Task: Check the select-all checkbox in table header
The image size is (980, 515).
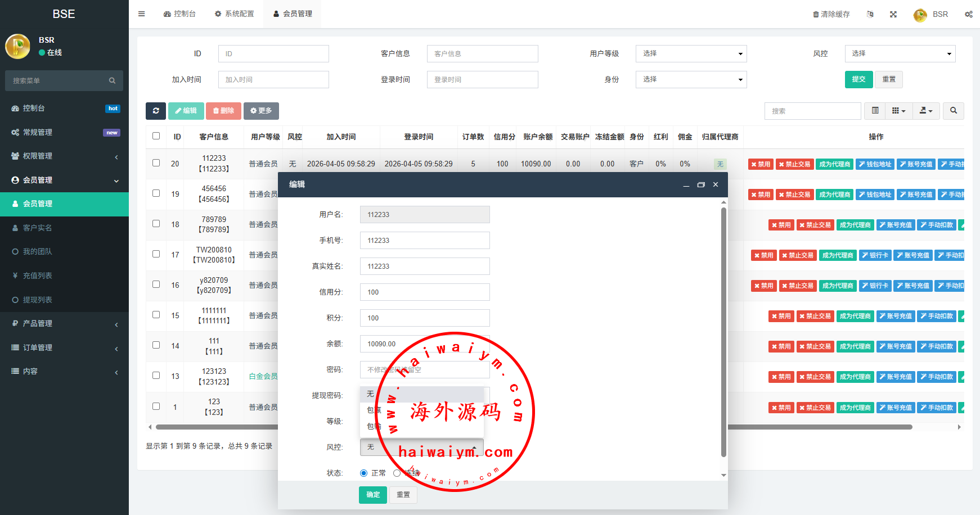Action: (x=156, y=136)
